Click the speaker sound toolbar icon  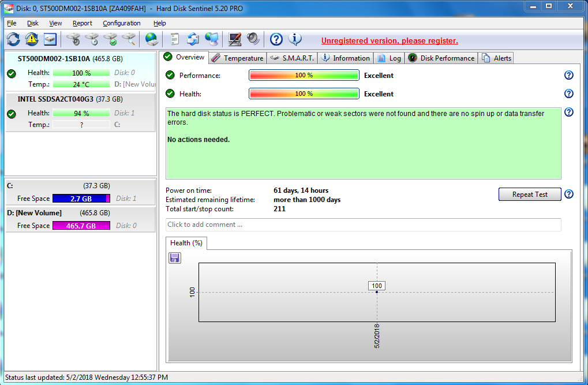pos(253,39)
